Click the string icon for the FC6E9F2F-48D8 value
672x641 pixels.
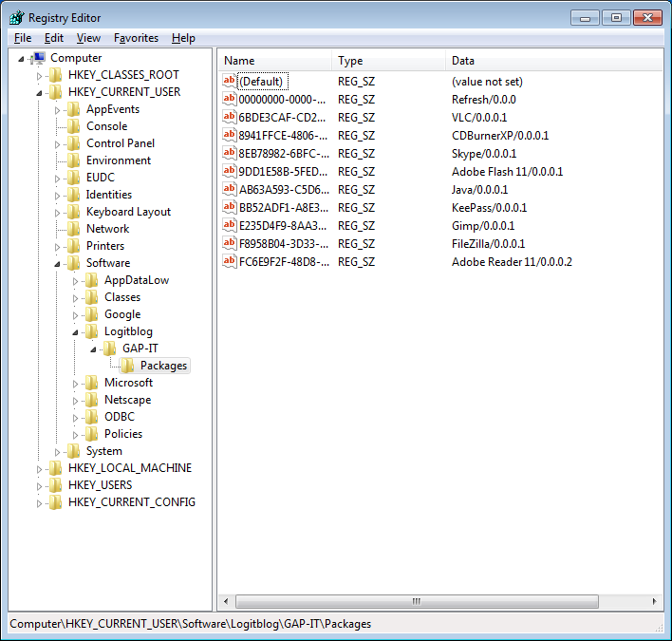coord(230,261)
